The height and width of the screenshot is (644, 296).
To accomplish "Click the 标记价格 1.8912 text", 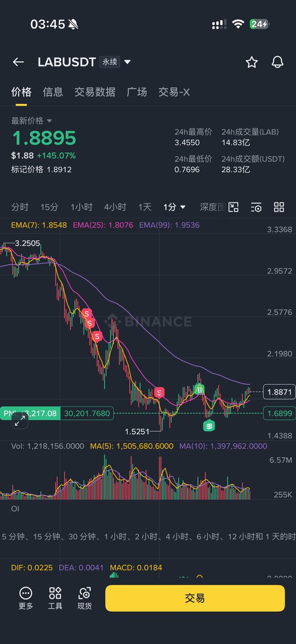I will tap(41, 170).
